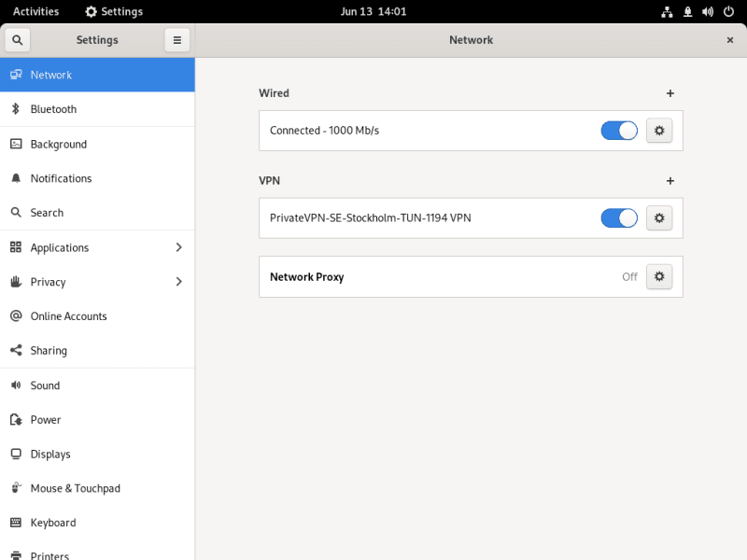Image resolution: width=747 pixels, height=560 pixels.
Task: Click the Network Proxy 'Off' status text
Action: 629,276
